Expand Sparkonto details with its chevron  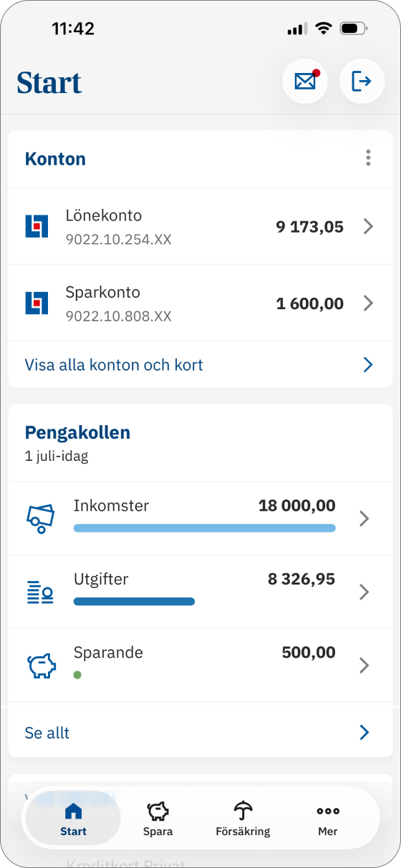coord(368,303)
